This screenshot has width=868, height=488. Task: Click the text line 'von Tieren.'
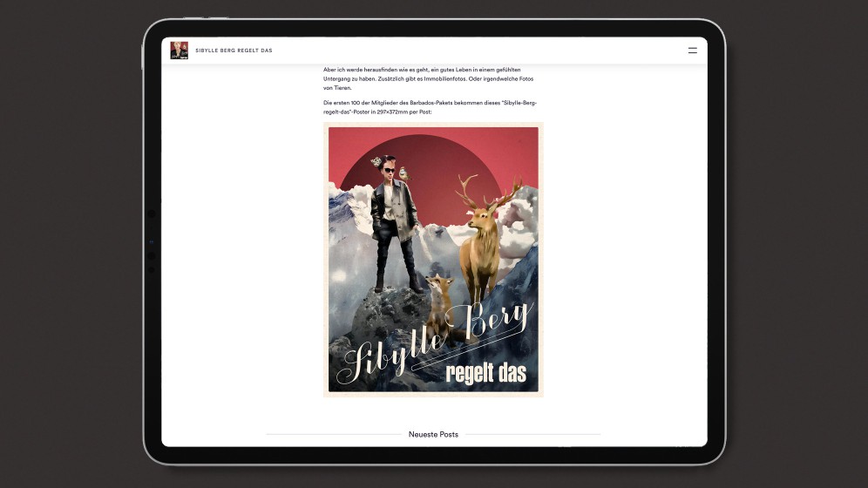336,88
